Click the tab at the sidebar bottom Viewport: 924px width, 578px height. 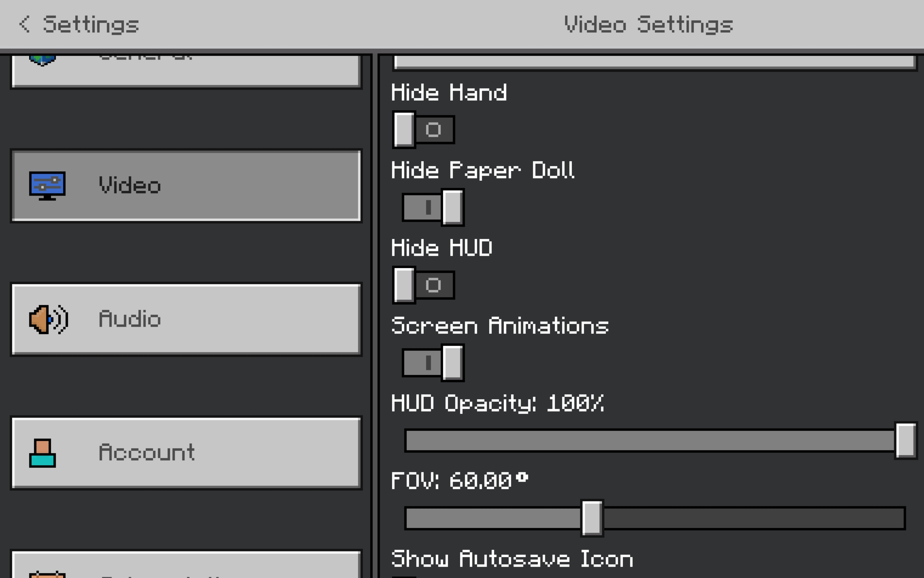(186, 566)
